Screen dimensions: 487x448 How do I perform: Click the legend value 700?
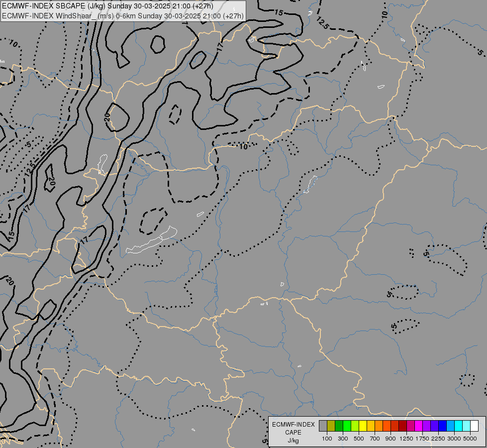[375, 439]
